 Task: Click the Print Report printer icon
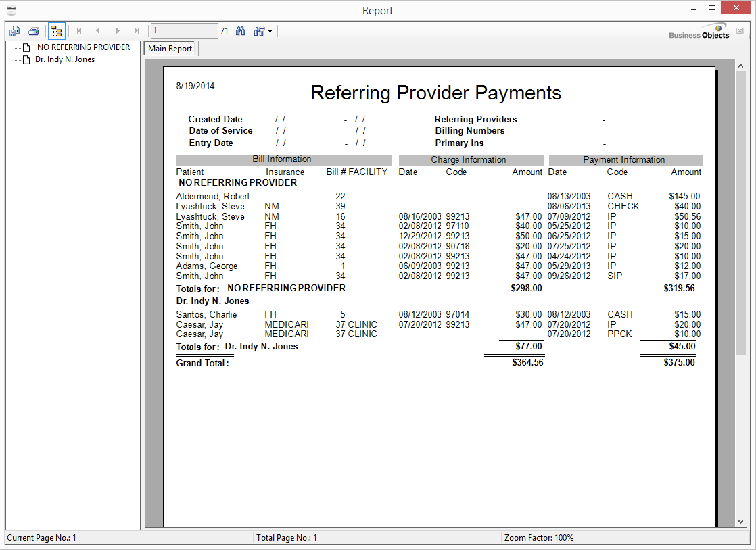click(x=34, y=31)
